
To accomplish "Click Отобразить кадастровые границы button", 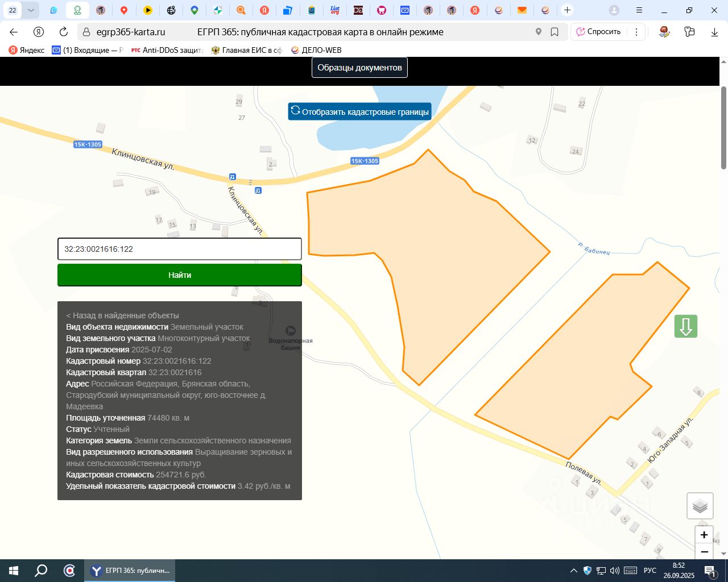I will 359,111.
